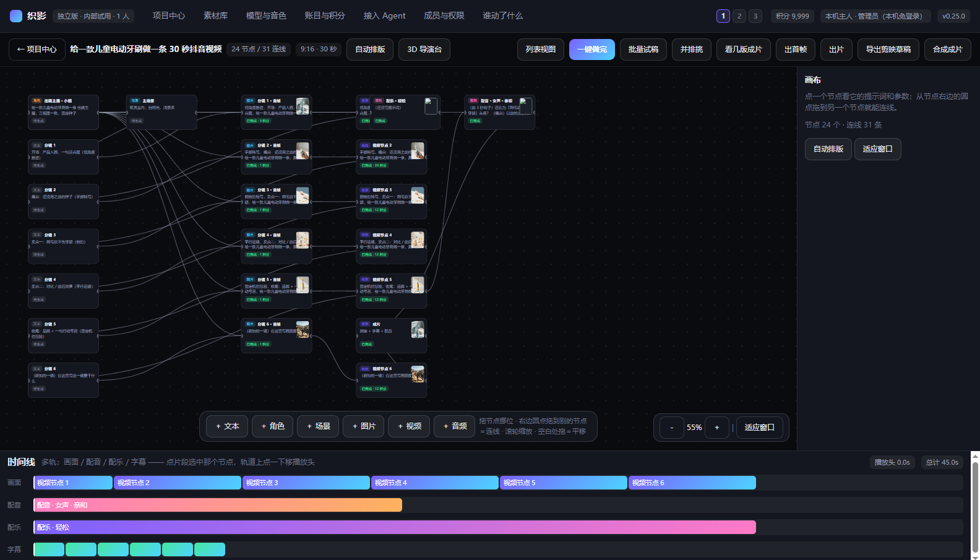This screenshot has height=560, width=980.
Task: Add a new 音频 node
Action: click(455, 426)
